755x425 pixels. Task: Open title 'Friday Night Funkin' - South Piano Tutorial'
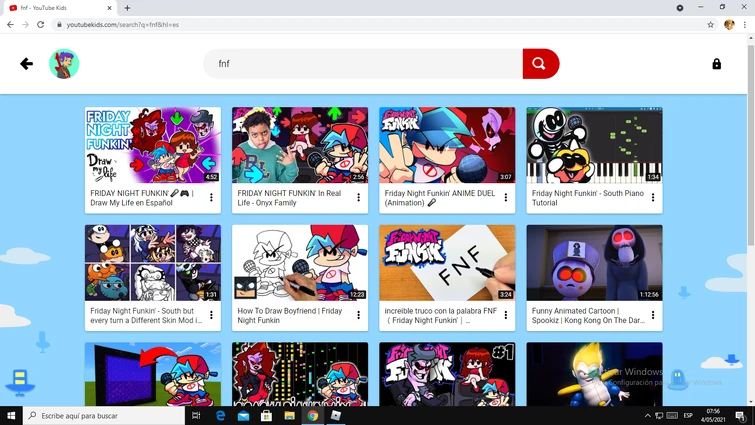click(587, 198)
